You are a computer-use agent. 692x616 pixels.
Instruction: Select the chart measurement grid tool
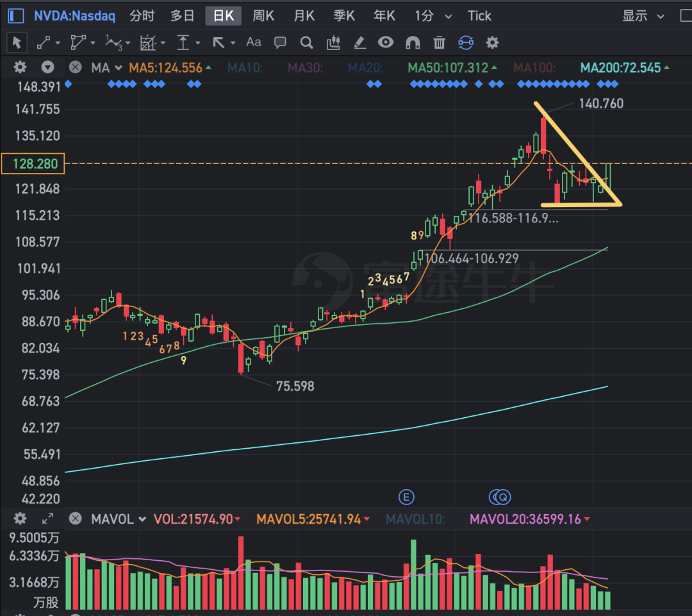point(148,43)
